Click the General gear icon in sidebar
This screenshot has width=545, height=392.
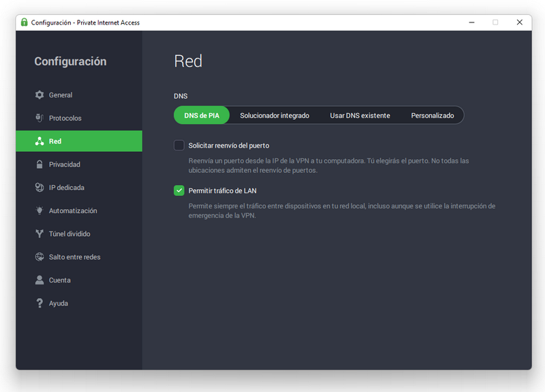point(40,95)
